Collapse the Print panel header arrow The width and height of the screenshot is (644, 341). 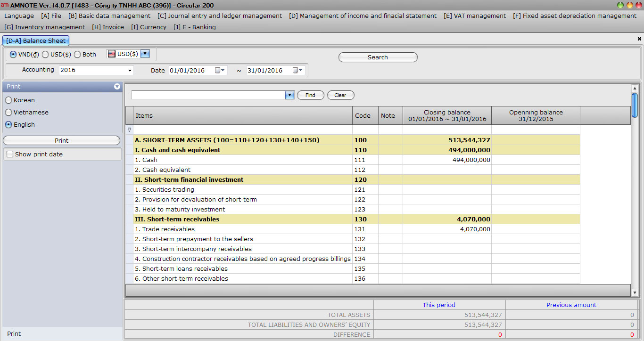click(117, 87)
